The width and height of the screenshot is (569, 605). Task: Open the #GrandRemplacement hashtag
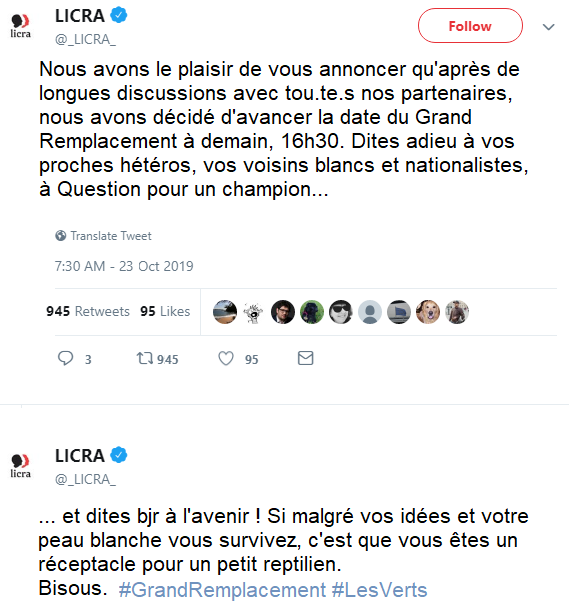pyautogui.click(x=222, y=590)
